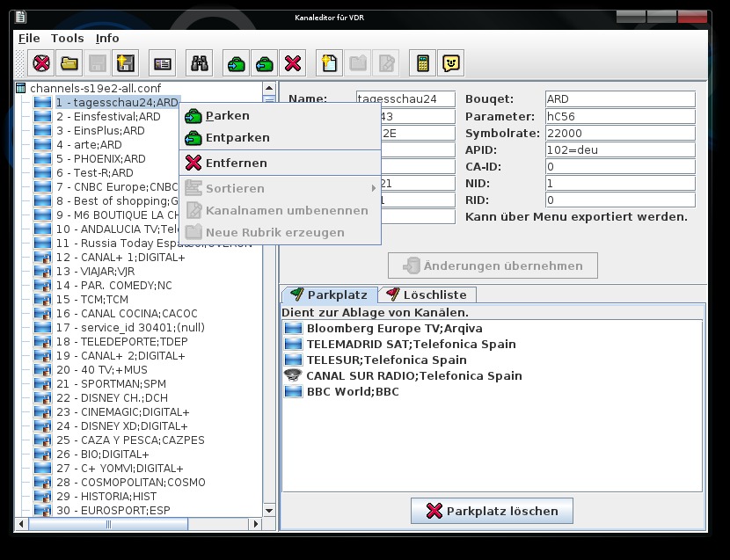Viewport: 730px width, 560px height.
Task: Choose Parken from the context menu
Action: (227, 116)
